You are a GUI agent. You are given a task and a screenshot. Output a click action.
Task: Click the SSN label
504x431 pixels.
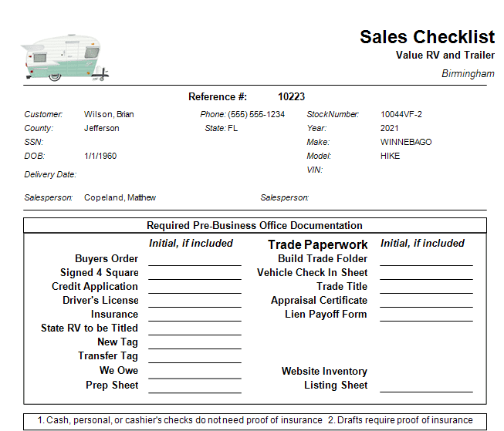click(34, 142)
